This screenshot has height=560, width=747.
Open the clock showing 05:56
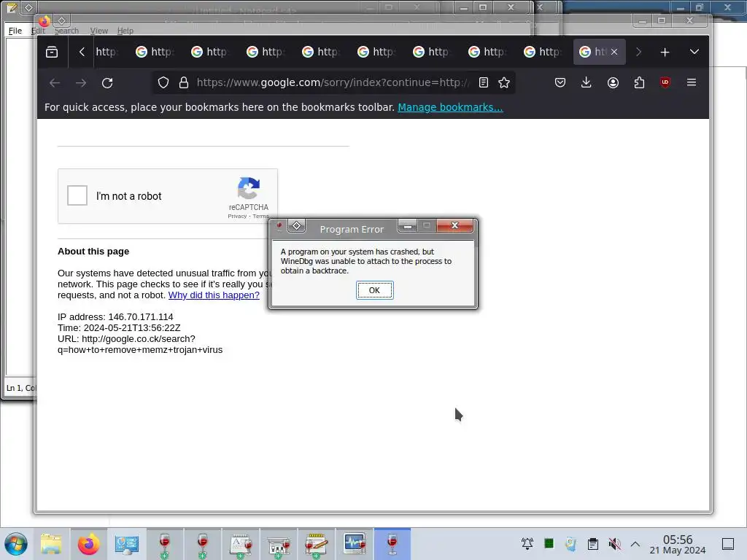678,545
